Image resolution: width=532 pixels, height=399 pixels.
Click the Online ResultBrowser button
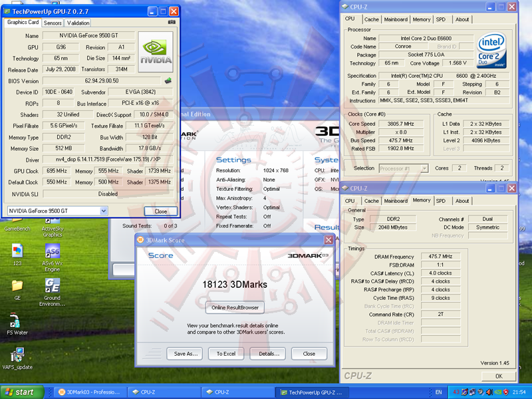[x=235, y=307]
